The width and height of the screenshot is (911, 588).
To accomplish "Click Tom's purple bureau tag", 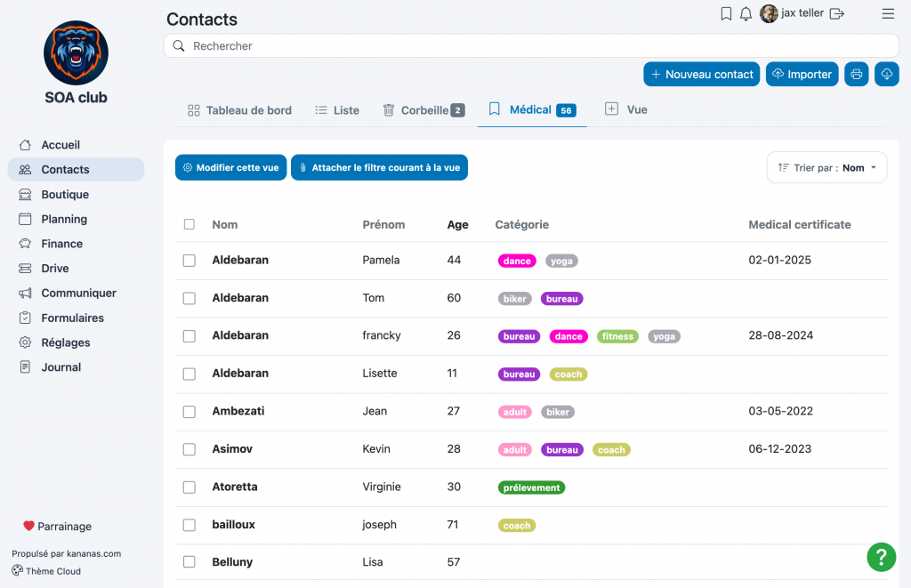I will pos(562,299).
